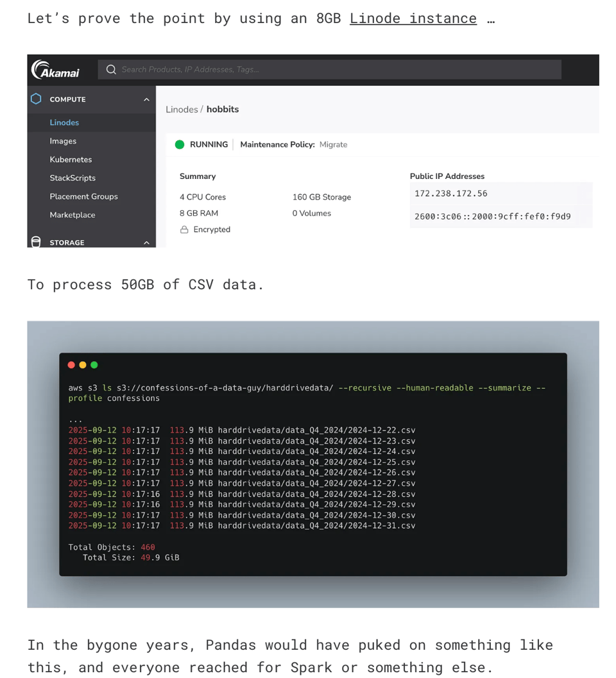Open Images in the sidebar
Image resolution: width=616 pixels, height=678 pixels.
coord(63,141)
